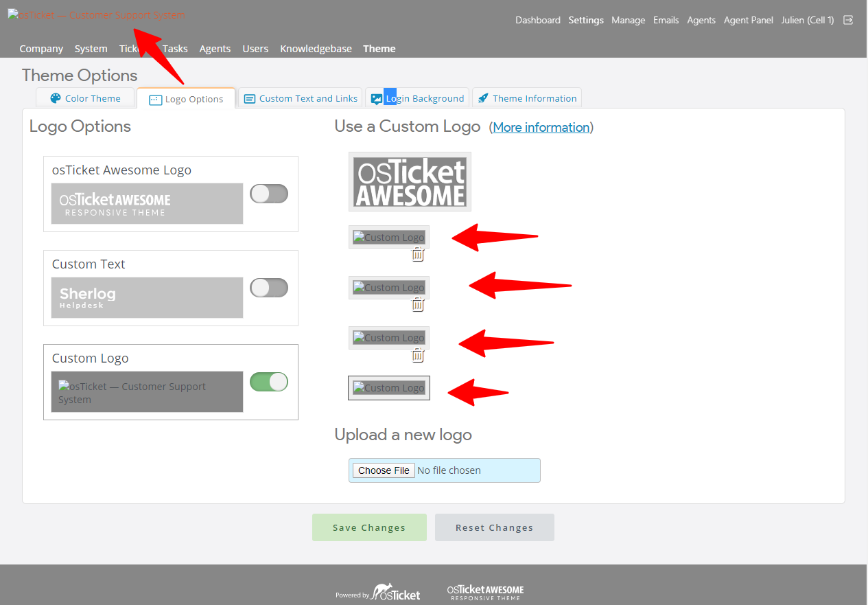
Task: Open the Login Background tab
Action: 418,98
